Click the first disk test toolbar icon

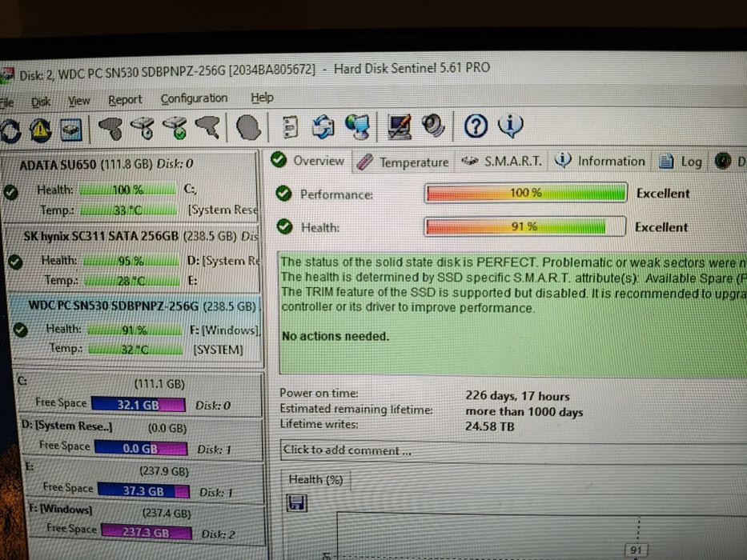pyautogui.click(x=111, y=128)
